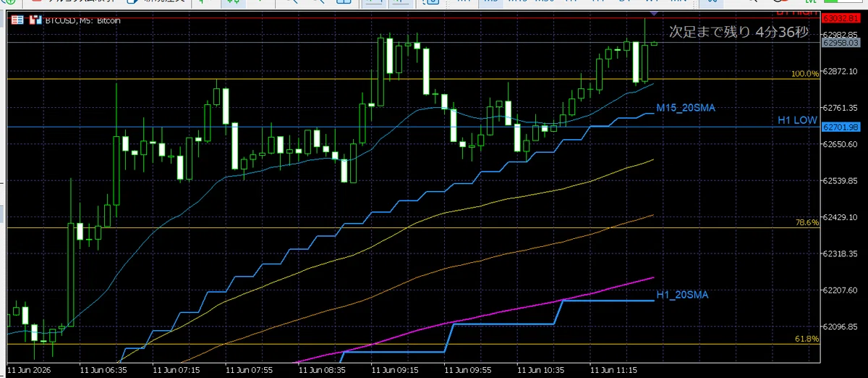Select the H1 LOW line label
The image size is (868, 378).
click(x=799, y=120)
